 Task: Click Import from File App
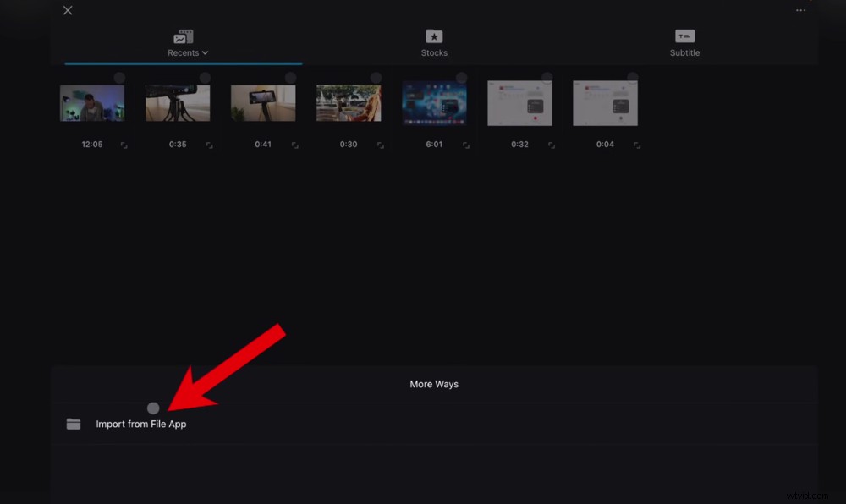141,424
